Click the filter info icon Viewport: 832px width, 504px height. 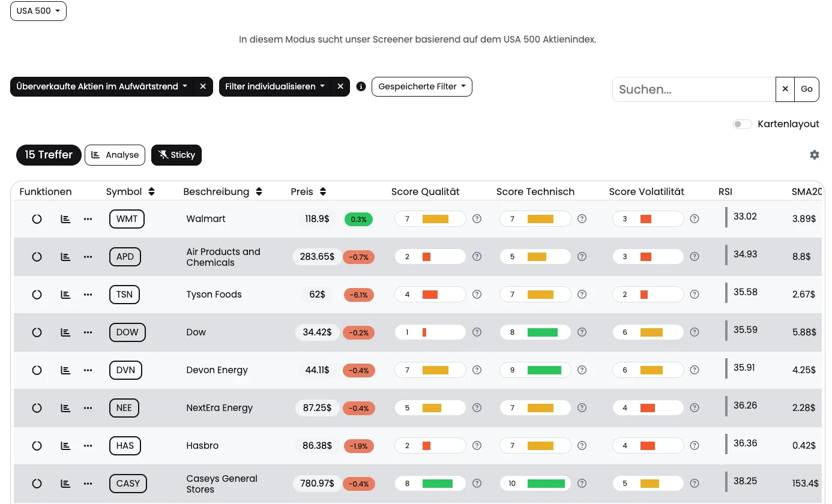point(361,86)
